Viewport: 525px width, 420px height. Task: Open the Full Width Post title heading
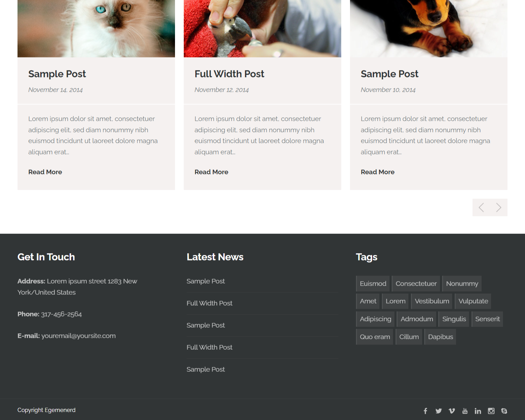[229, 74]
